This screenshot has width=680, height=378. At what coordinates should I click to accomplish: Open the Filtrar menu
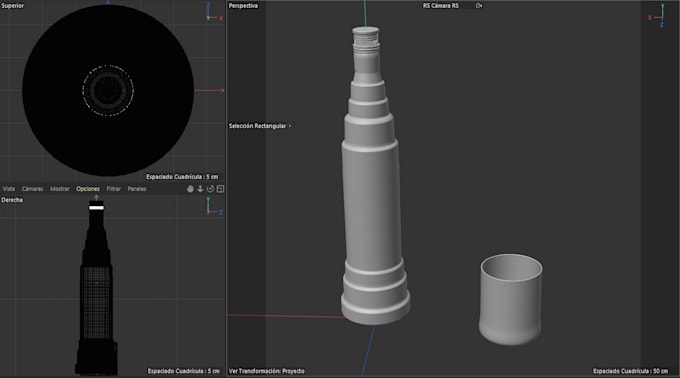pyautogui.click(x=114, y=189)
